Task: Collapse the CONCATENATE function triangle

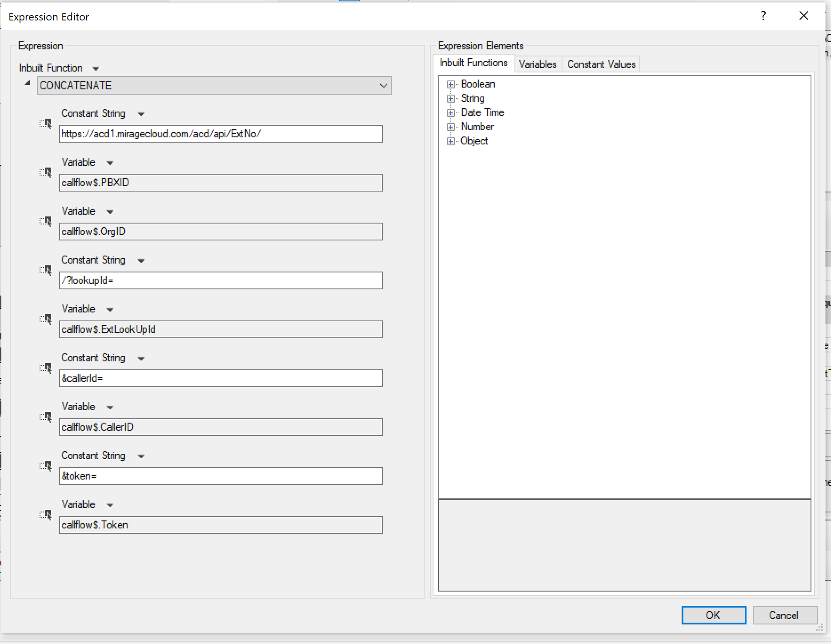Action: pos(28,83)
